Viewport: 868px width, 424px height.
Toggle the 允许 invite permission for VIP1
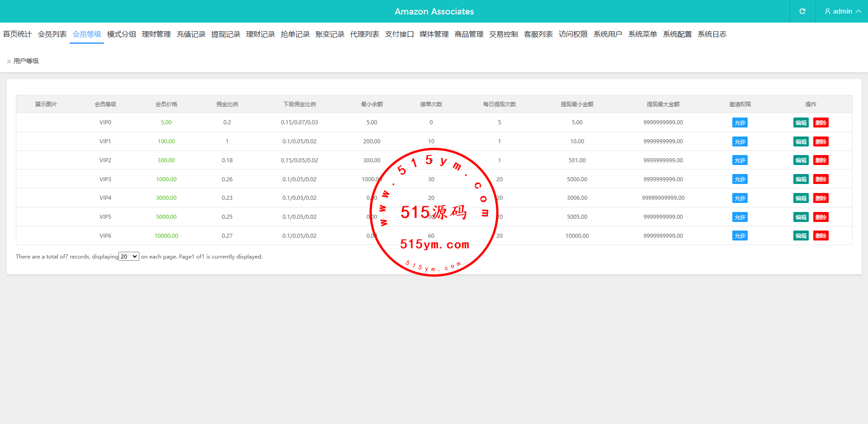pyautogui.click(x=740, y=142)
